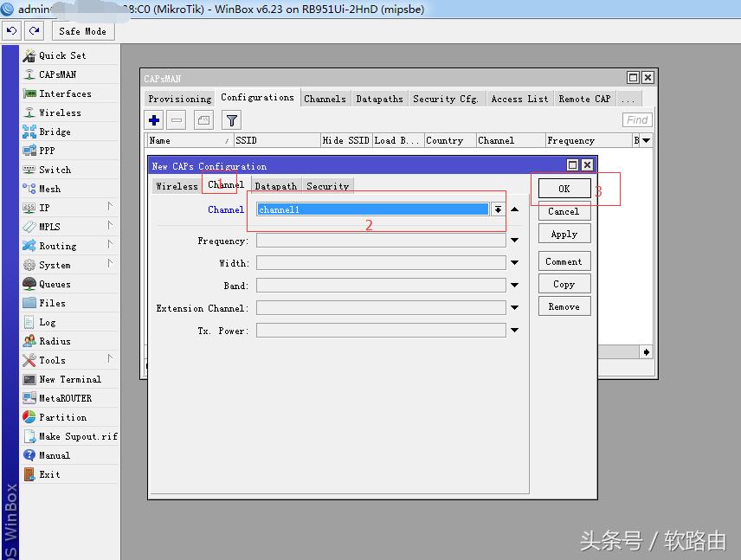Switch to the Security Cfg. tab
Viewport: 741px width, 560px height.
pos(446,99)
